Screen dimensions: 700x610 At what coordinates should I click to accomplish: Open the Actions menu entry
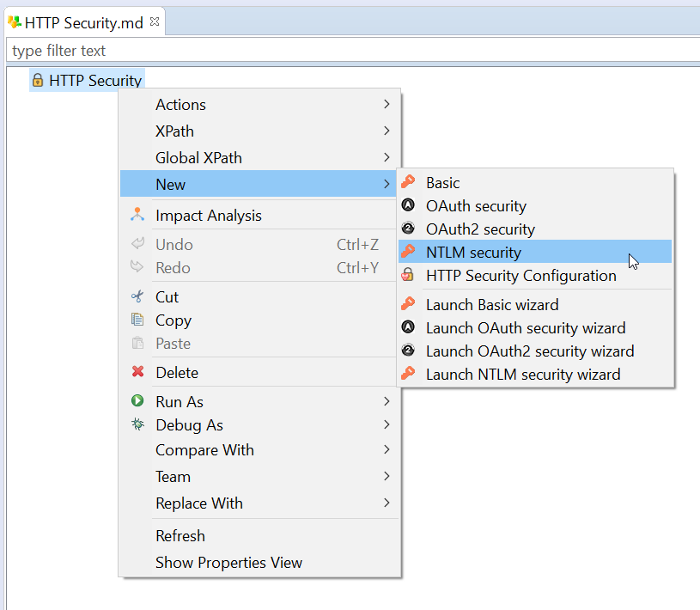(259, 105)
